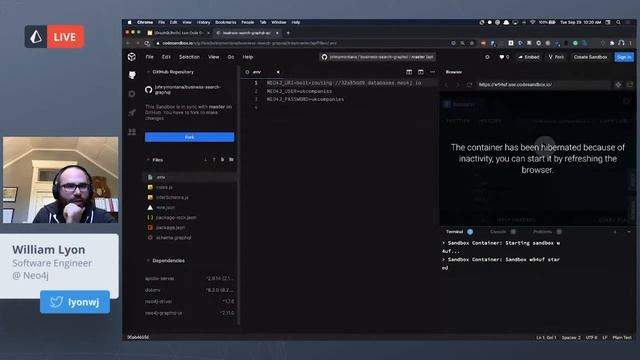Click the Fork button in the top header

(556, 57)
